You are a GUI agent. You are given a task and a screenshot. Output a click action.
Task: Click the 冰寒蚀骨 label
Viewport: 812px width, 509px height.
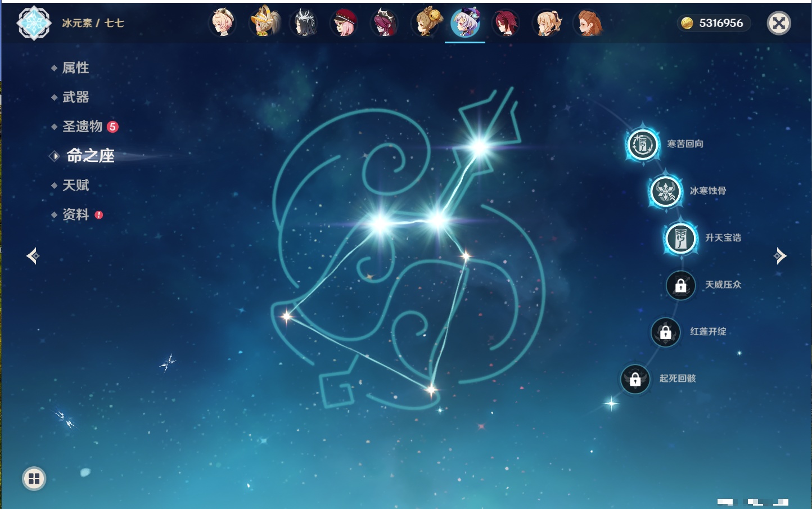[x=708, y=191]
